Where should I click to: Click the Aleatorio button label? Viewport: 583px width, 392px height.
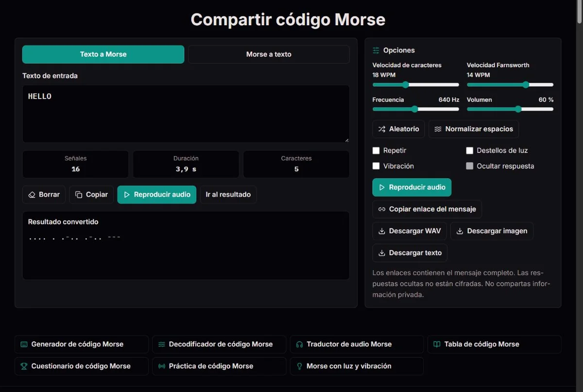(404, 129)
